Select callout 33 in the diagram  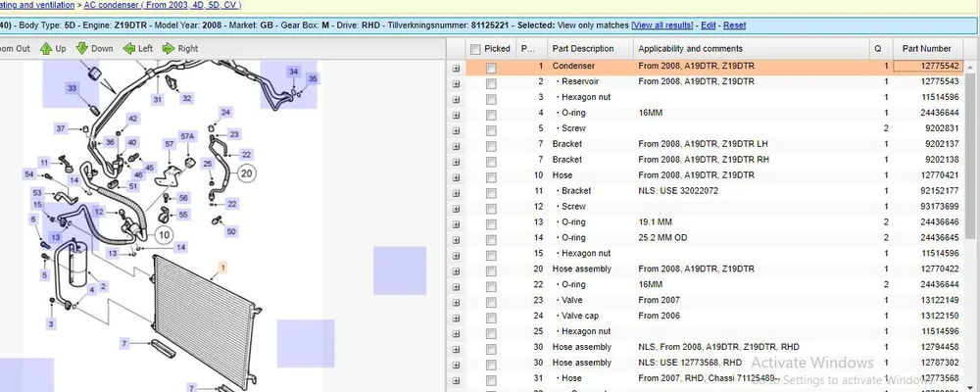coord(72,88)
